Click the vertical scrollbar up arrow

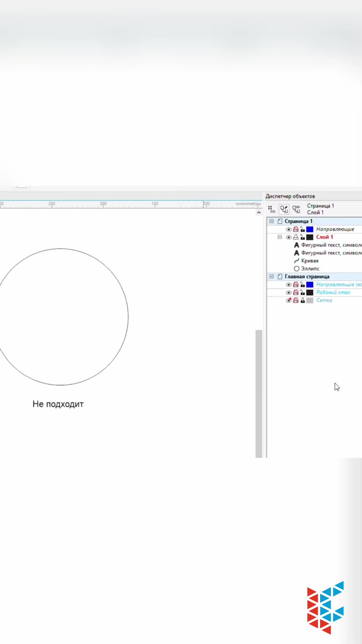(x=258, y=213)
